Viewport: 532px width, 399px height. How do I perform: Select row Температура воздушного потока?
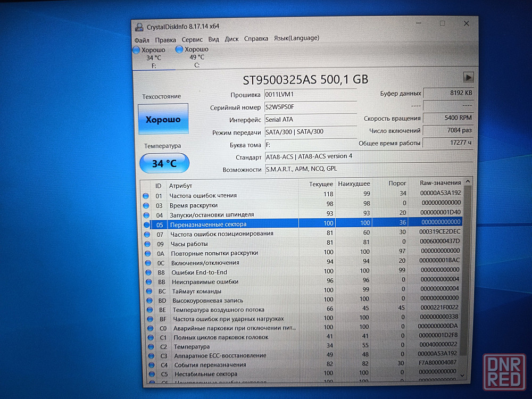point(304,309)
